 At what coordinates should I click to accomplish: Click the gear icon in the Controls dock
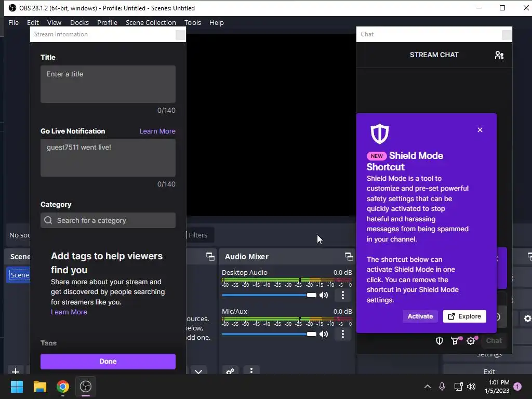click(527, 318)
